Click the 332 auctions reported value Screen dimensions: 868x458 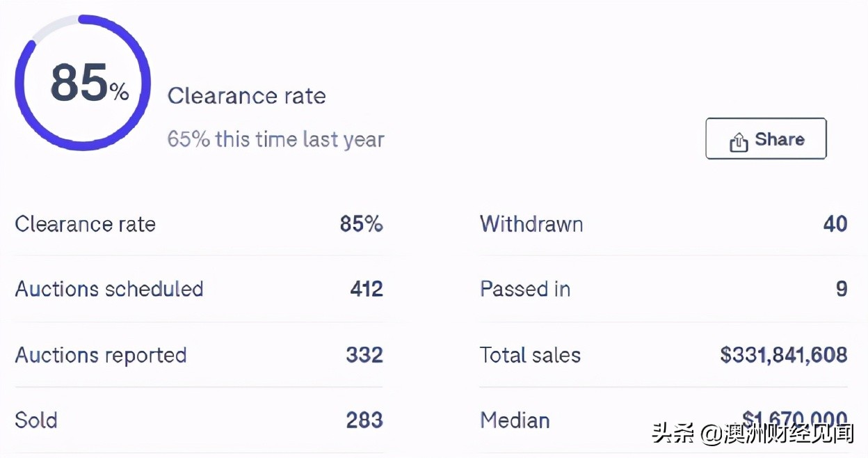(x=364, y=355)
